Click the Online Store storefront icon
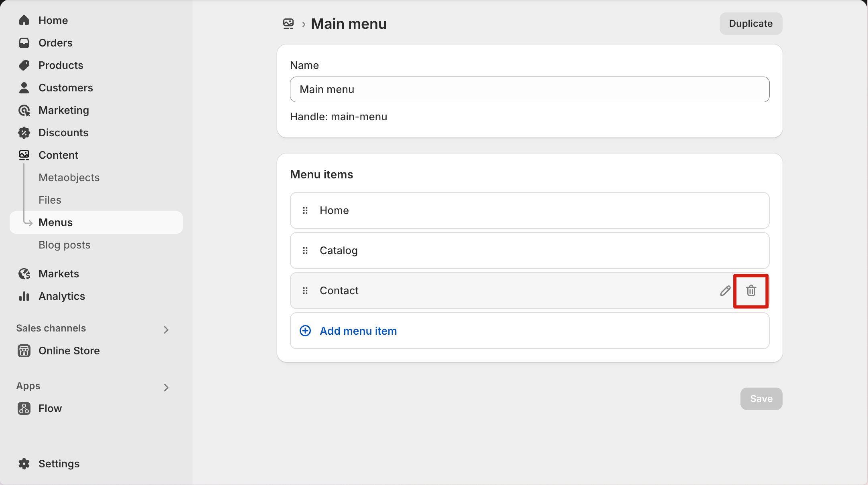The image size is (868, 485). 24,351
